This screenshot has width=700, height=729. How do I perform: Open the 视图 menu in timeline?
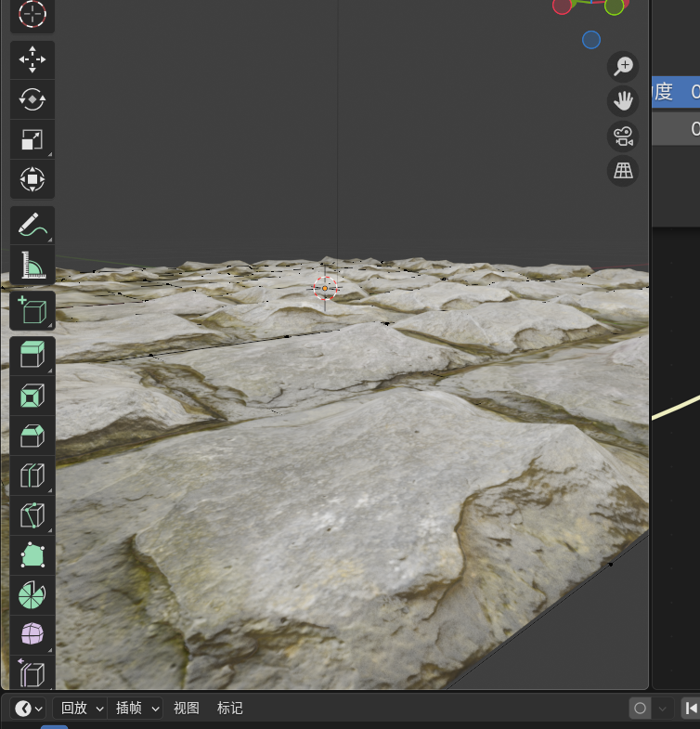(187, 709)
